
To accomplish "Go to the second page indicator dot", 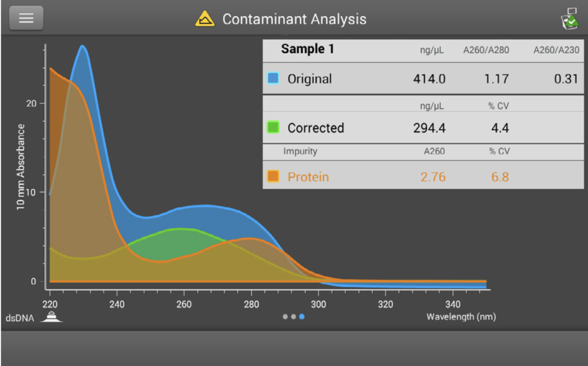I will click(x=293, y=317).
